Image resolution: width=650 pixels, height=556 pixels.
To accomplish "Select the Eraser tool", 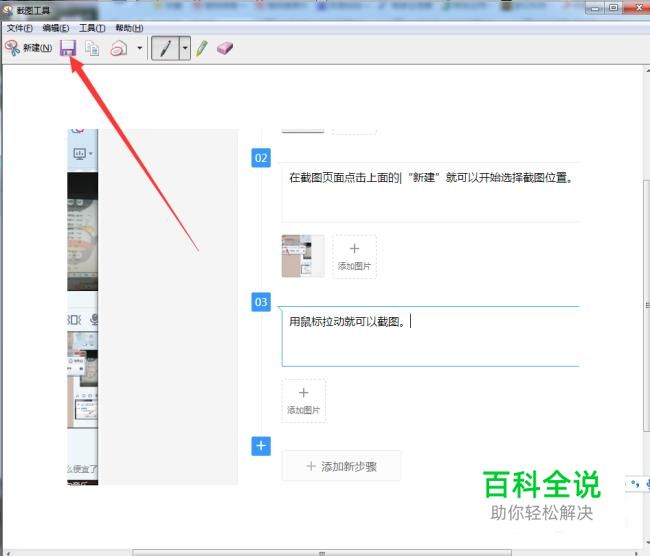I will (x=225, y=48).
